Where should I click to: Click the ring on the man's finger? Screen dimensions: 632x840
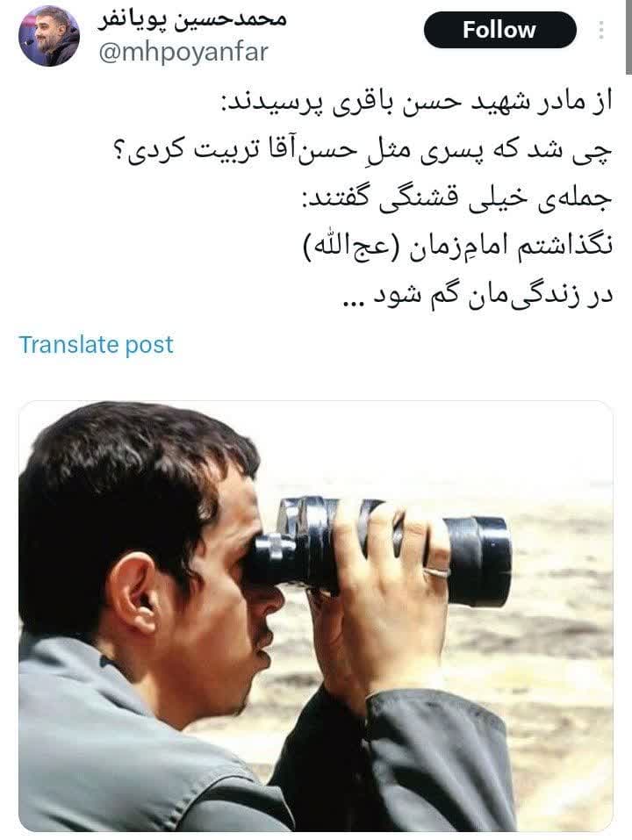[436, 571]
